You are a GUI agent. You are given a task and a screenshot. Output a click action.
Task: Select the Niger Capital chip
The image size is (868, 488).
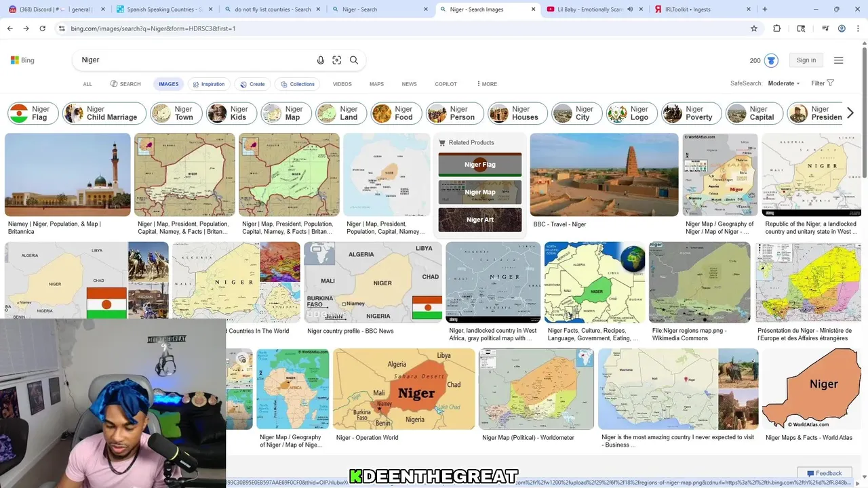[x=754, y=113]
